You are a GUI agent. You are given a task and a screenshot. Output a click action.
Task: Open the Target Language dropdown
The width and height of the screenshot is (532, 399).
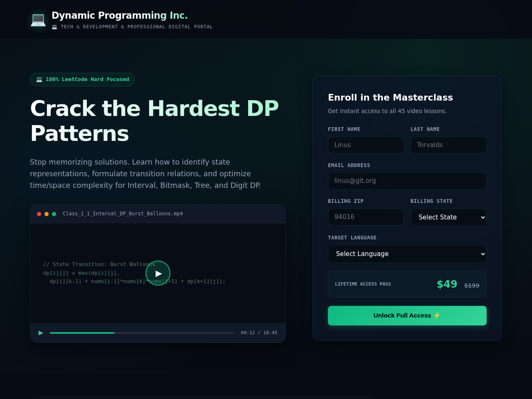407,254
